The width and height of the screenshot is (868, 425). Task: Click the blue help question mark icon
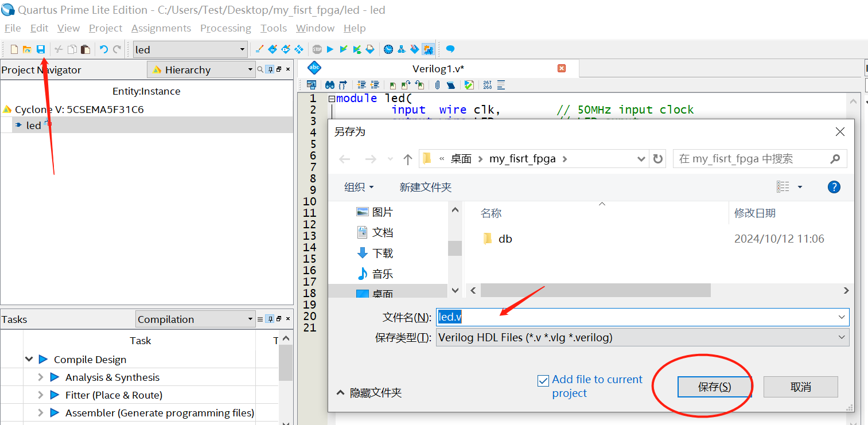(834, 187)
